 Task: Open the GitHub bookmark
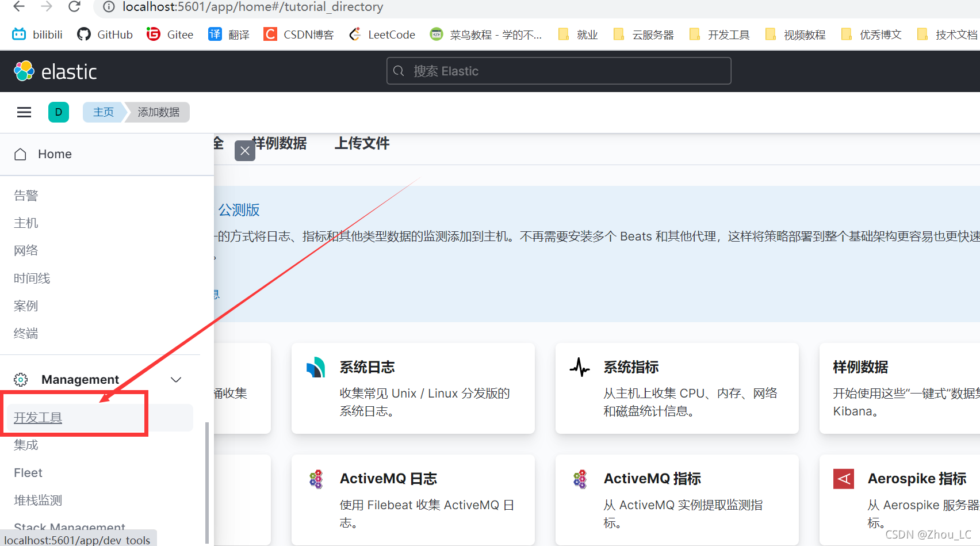click(x=105, y=35)
